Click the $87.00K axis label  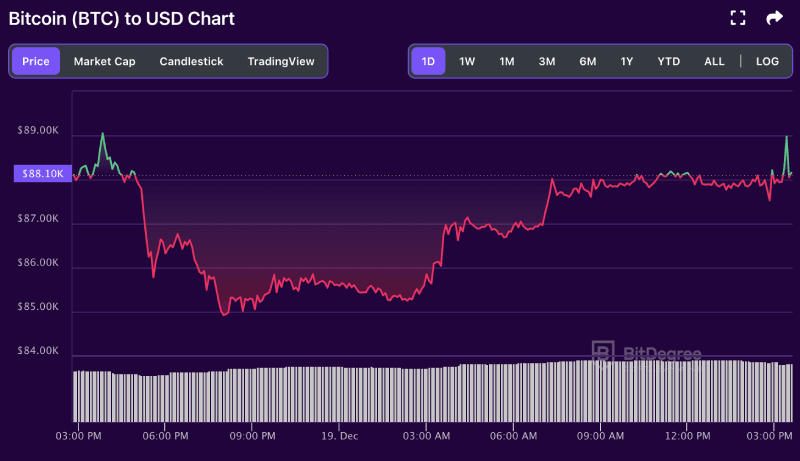click(x=38, y=219)
